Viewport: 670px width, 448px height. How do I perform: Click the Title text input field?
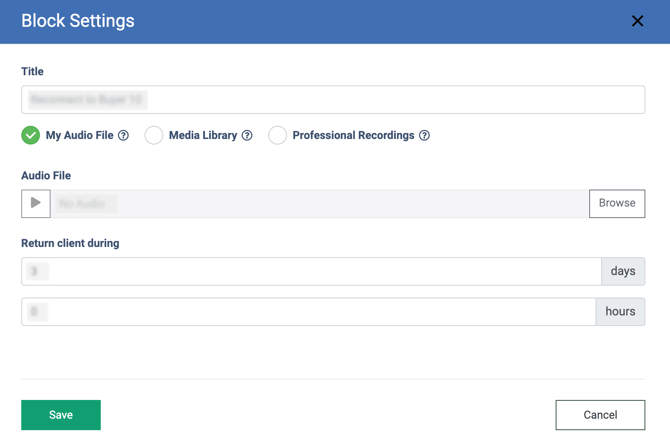332,99
